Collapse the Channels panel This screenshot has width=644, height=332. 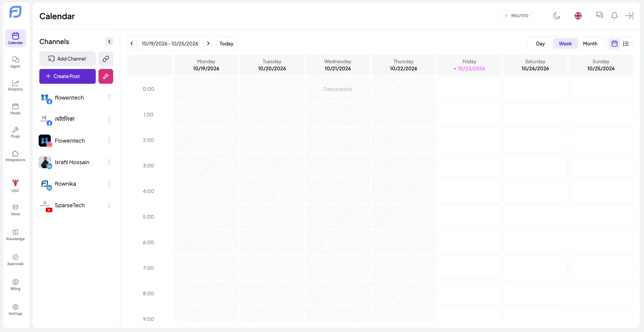(109, 41)
